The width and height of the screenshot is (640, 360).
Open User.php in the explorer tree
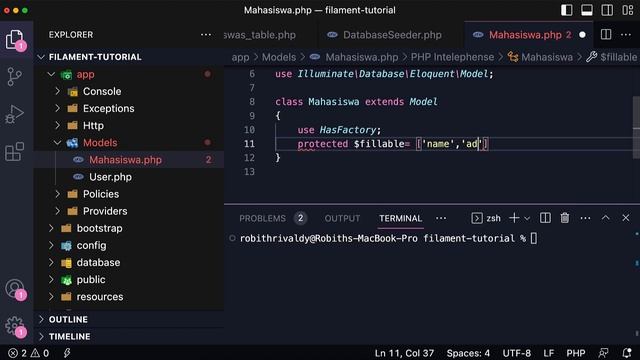[130, 177]
